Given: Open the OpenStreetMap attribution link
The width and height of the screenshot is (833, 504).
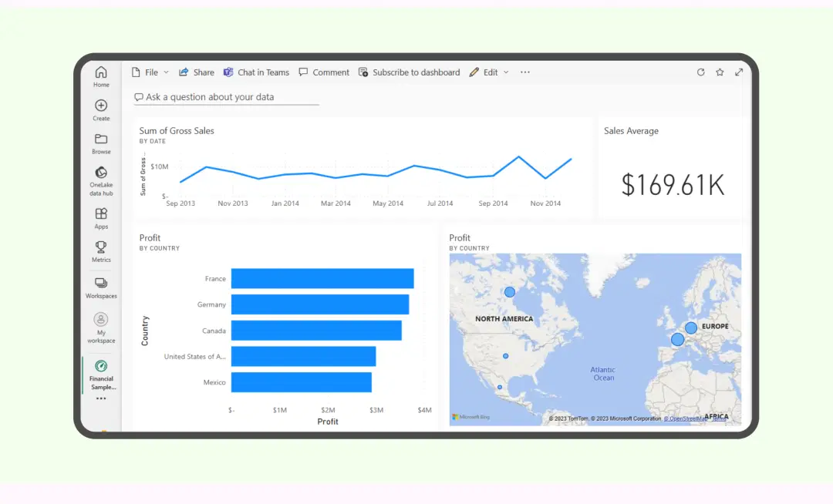Looking at the screenshot, I should [x=685, y=418].
